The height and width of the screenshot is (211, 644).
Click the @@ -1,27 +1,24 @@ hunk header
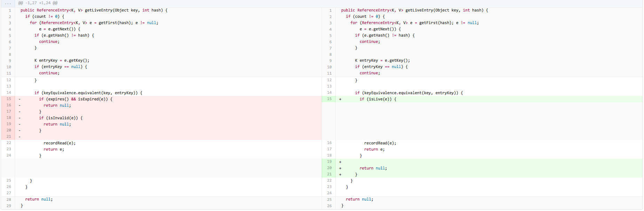pyautogui.click(x=38, y=3)
